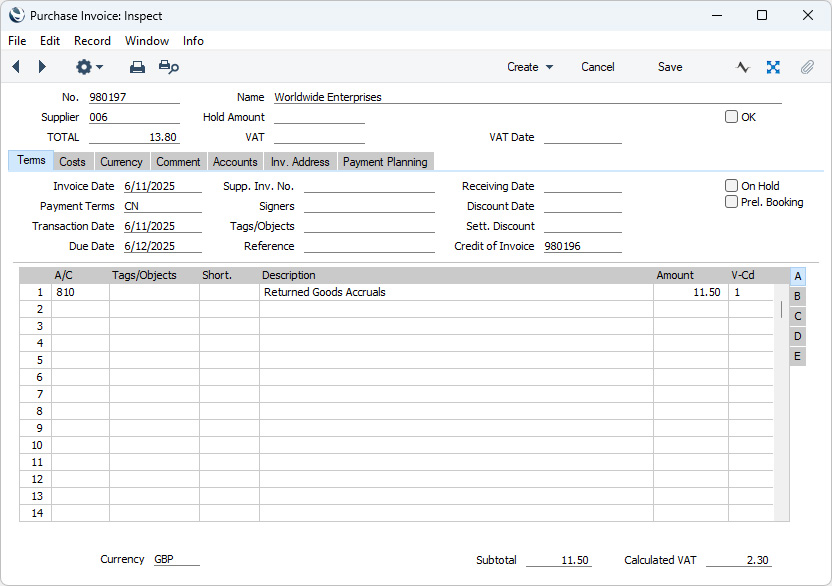The width and height of the screenshot is (832, 586).
Task: Open the gear operations menu
Action: click(x=89, y=67)
